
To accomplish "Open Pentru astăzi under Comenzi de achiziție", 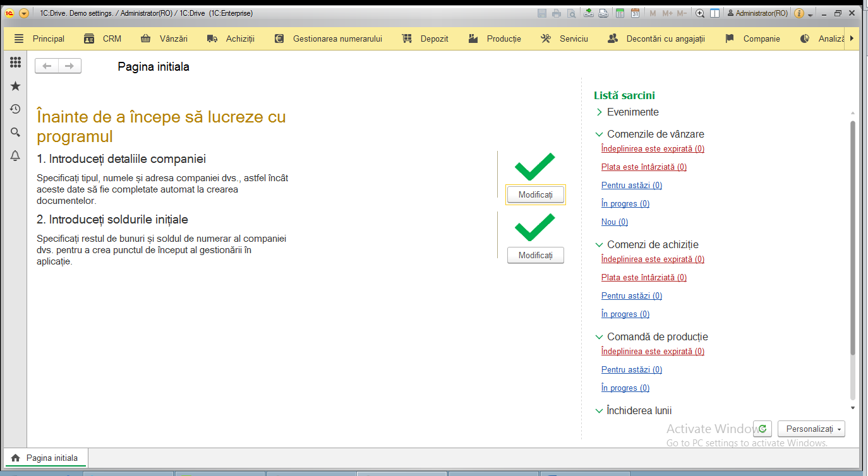I will (x=632, y=296).
